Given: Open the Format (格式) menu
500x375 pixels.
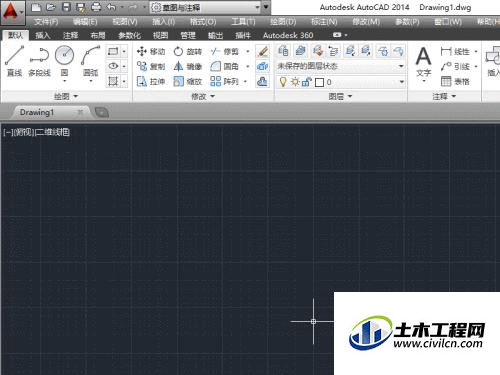Looking at the screenshot, I should [203, 22].
